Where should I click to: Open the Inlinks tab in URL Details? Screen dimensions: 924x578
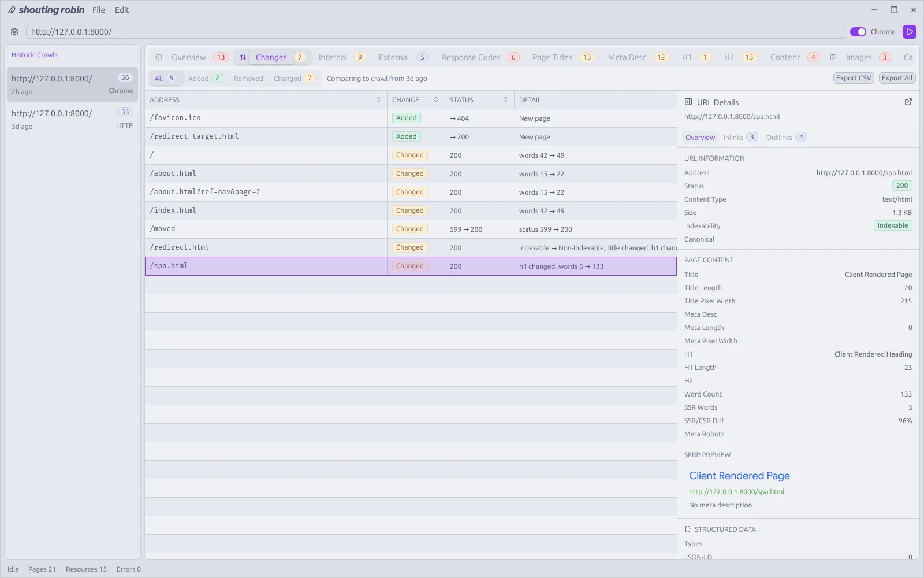[740, 137]
